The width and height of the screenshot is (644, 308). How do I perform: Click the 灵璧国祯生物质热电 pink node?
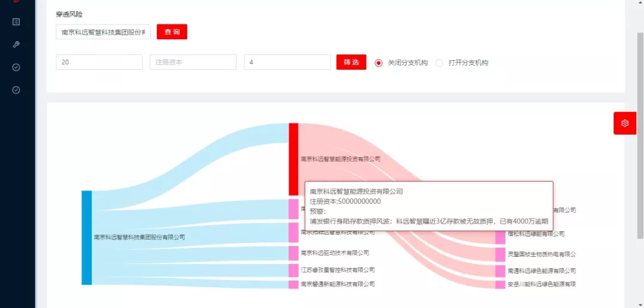point(500,255)
